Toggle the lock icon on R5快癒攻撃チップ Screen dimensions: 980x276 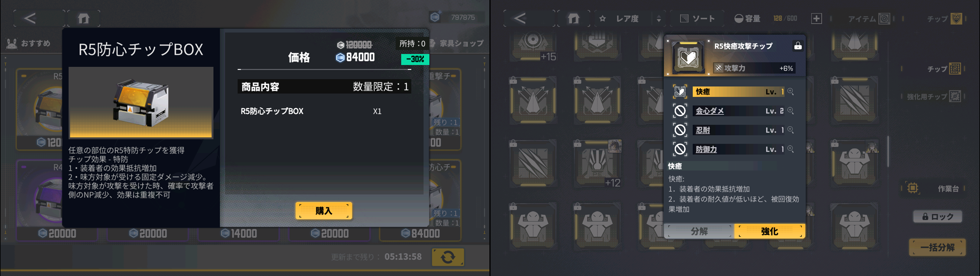point(798,46)
